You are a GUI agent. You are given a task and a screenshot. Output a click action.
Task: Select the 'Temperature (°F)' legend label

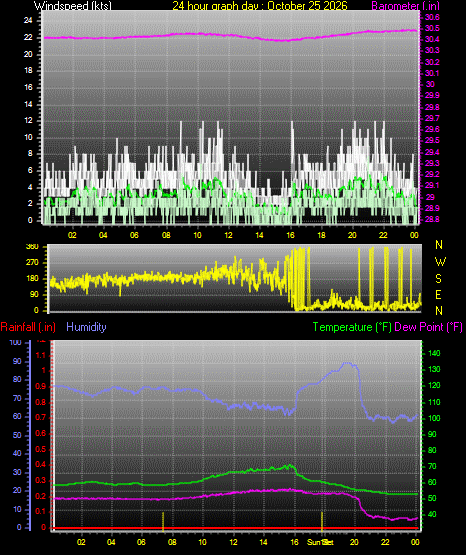pos(352,327)
